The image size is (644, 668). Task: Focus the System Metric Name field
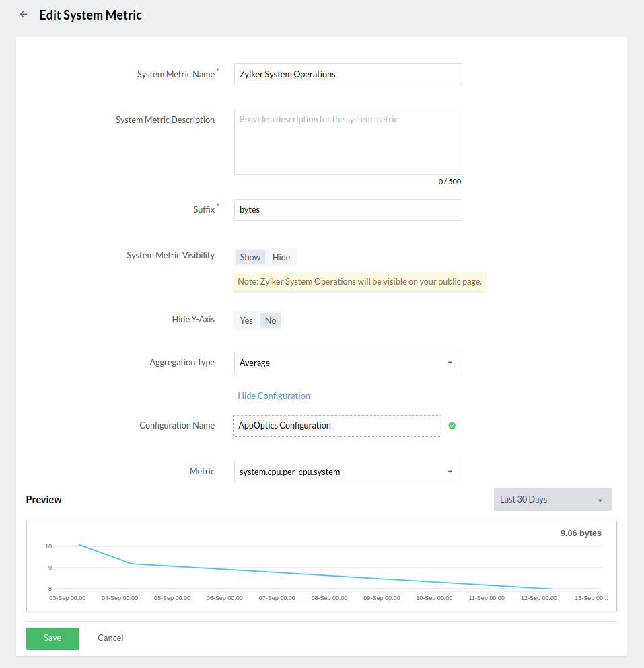tap(347, 75)
